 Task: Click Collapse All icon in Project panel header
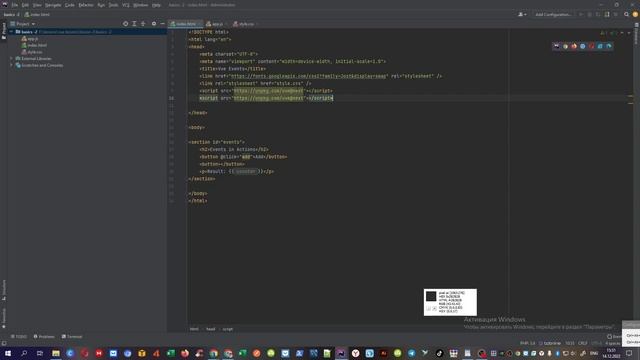143,24
